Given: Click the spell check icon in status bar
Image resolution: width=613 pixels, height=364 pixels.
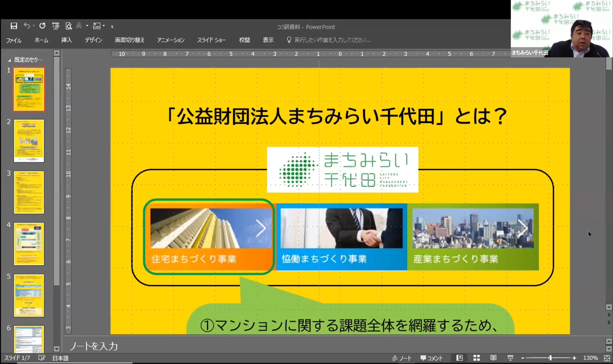Looking at the screenshot, I should 42,358.
